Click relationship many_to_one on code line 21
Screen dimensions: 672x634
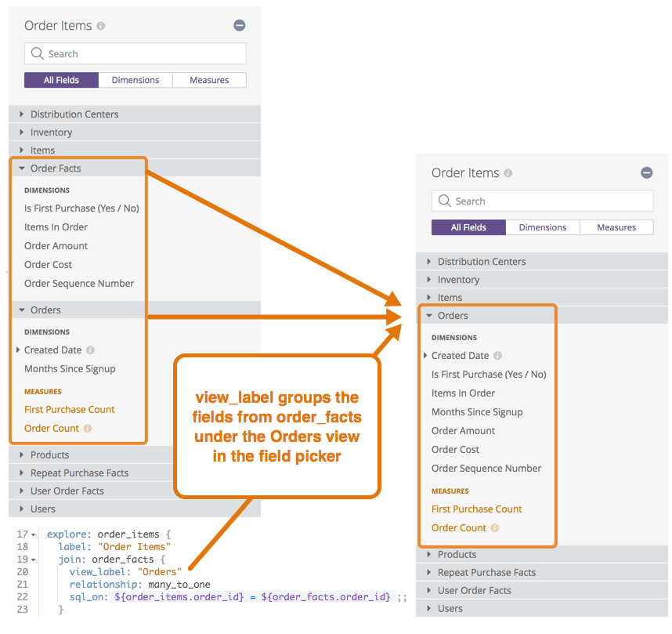(139, 585)
